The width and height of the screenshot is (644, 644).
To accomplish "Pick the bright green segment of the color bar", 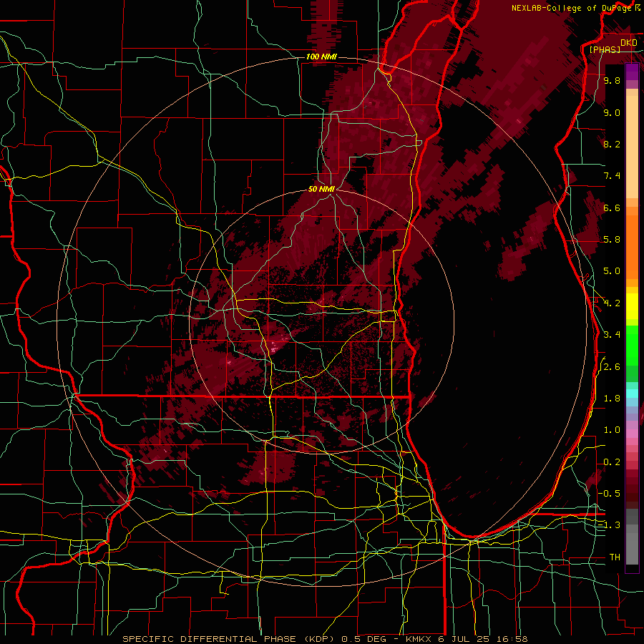I will 632,347.
